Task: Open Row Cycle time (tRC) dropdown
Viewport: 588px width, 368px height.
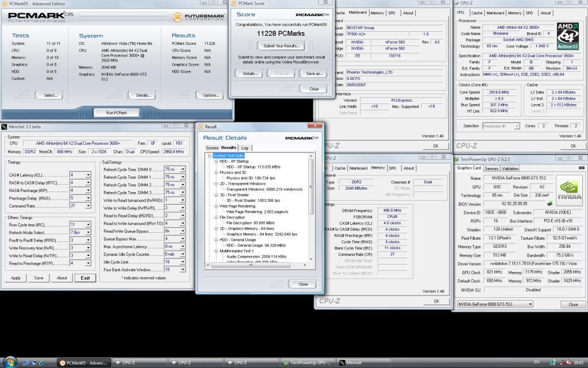Action: pos(88,225)
